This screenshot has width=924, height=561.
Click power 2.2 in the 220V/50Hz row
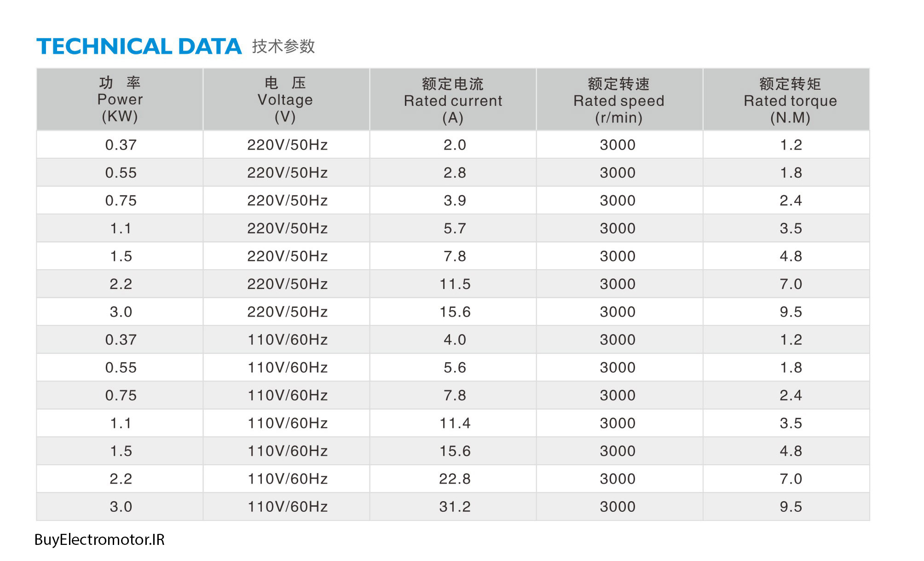tap(121, 284)
